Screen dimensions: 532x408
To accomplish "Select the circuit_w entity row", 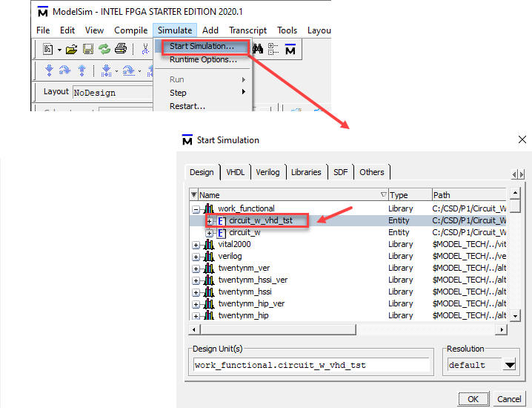I will 348,232.
